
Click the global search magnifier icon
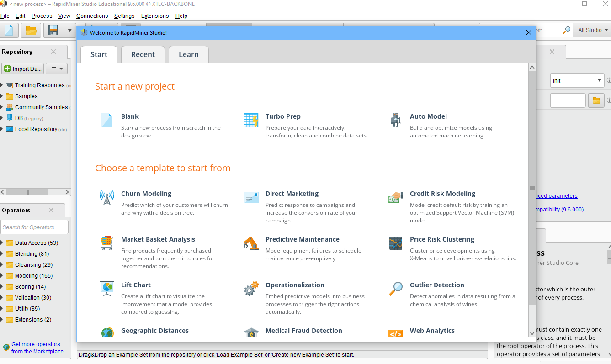[567, 30]
